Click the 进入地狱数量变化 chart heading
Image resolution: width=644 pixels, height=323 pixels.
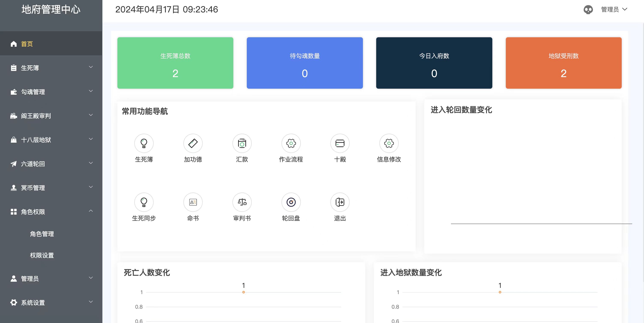411,272
